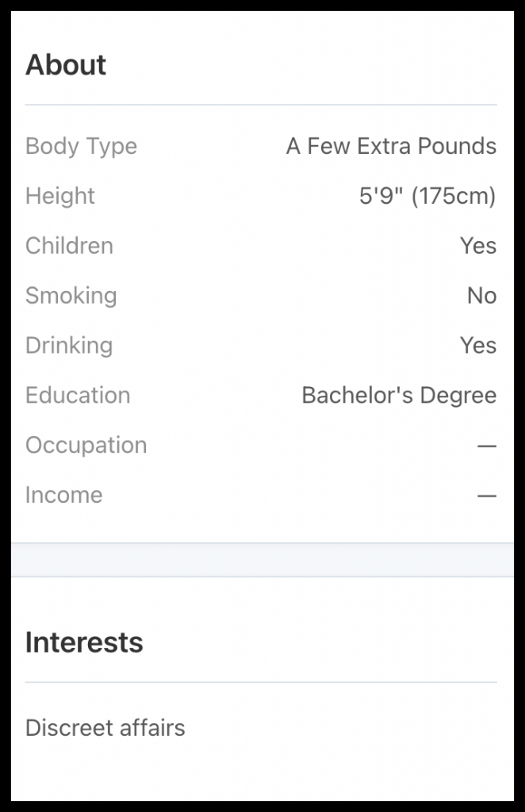Click the Children label
Image resolution: width=525 pixels, height=812 pixels.
69,246
